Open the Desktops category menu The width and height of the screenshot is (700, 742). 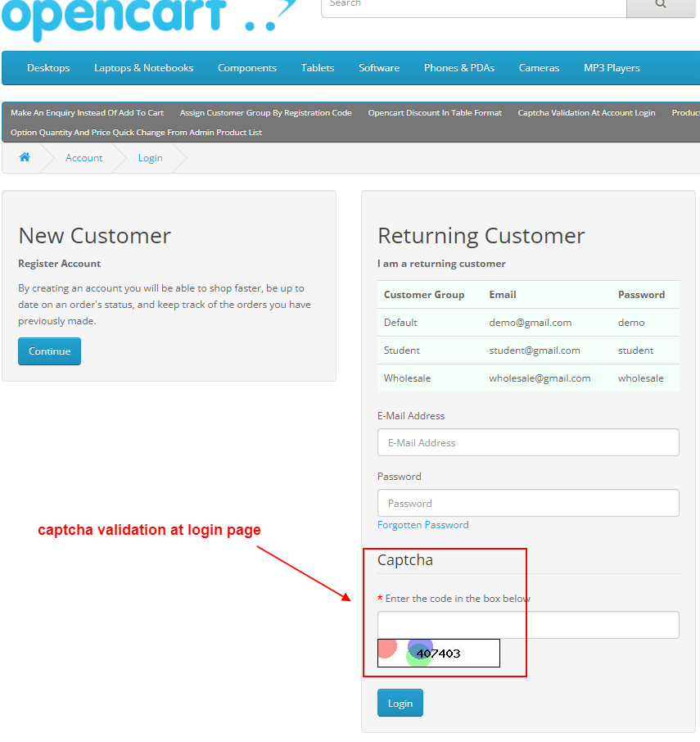coord(48,68)
